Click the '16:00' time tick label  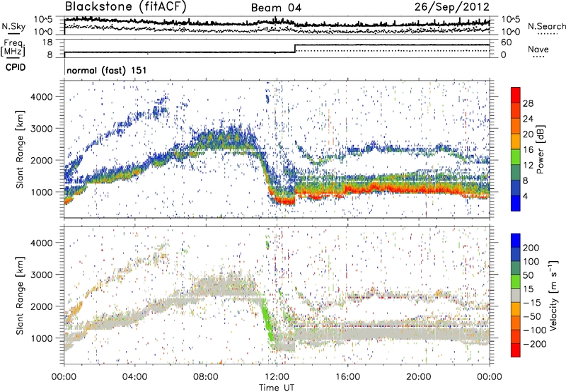348,377
